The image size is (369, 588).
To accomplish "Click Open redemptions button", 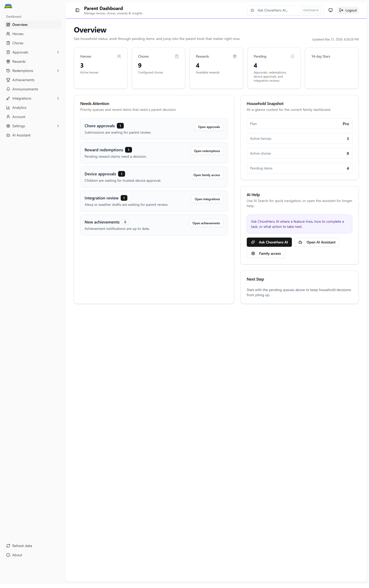I will click(x=207, y=151).
